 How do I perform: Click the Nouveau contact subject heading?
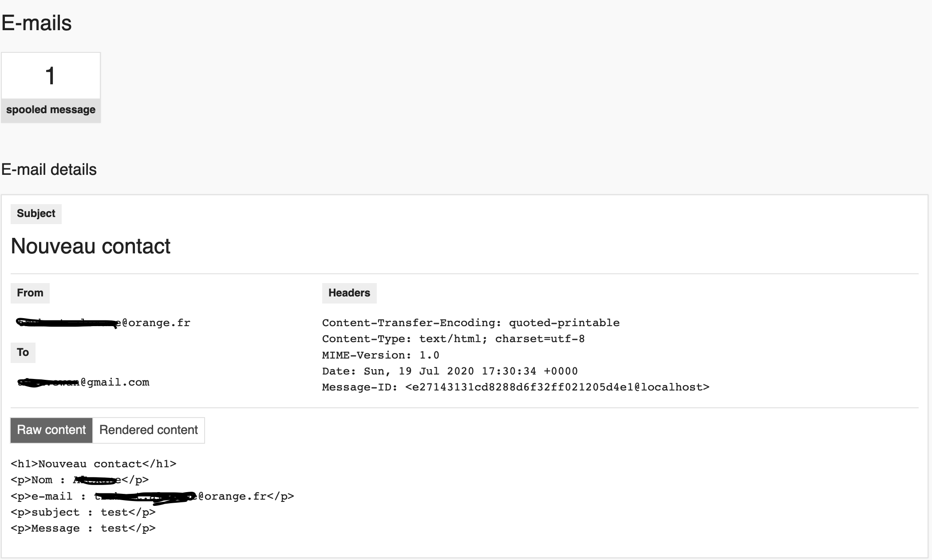click(x=91, y=246)
